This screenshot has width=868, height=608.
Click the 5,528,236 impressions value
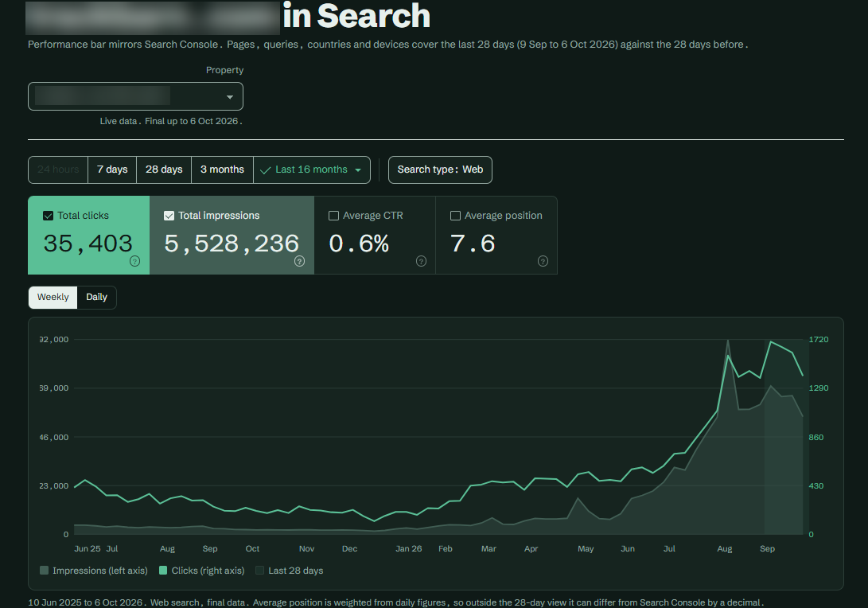click(x=232, y=244)
